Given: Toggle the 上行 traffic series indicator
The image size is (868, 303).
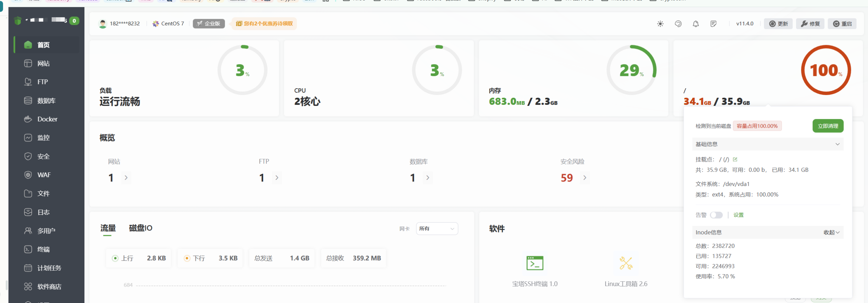Looking at the screenshot, I should click(x=115, y=259).
